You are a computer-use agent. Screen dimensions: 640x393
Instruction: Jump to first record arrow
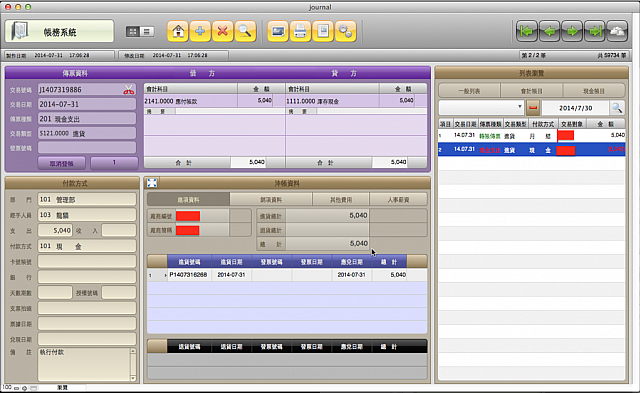(x=527, y=31)
